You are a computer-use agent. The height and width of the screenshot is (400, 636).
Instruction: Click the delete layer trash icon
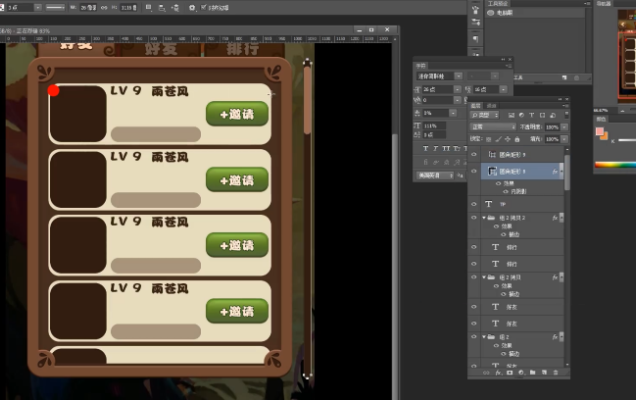pyautogui.click(x=556, y=373)
